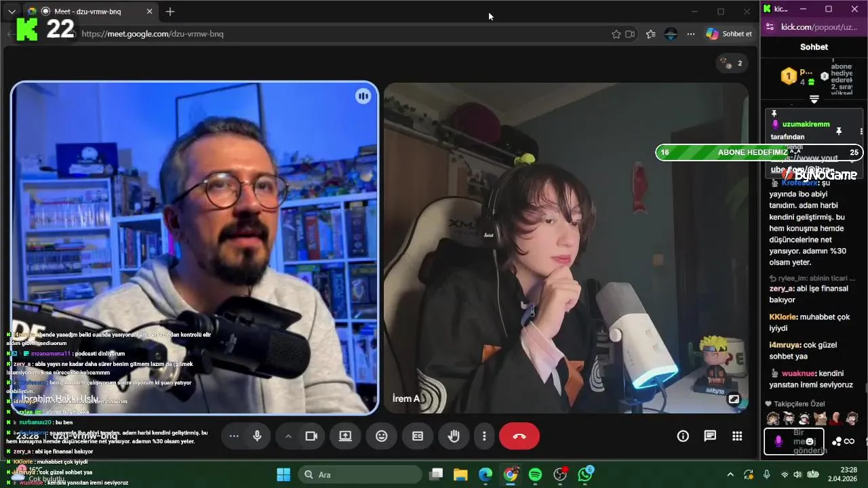Open Windows Start menu

coord(283,474)
